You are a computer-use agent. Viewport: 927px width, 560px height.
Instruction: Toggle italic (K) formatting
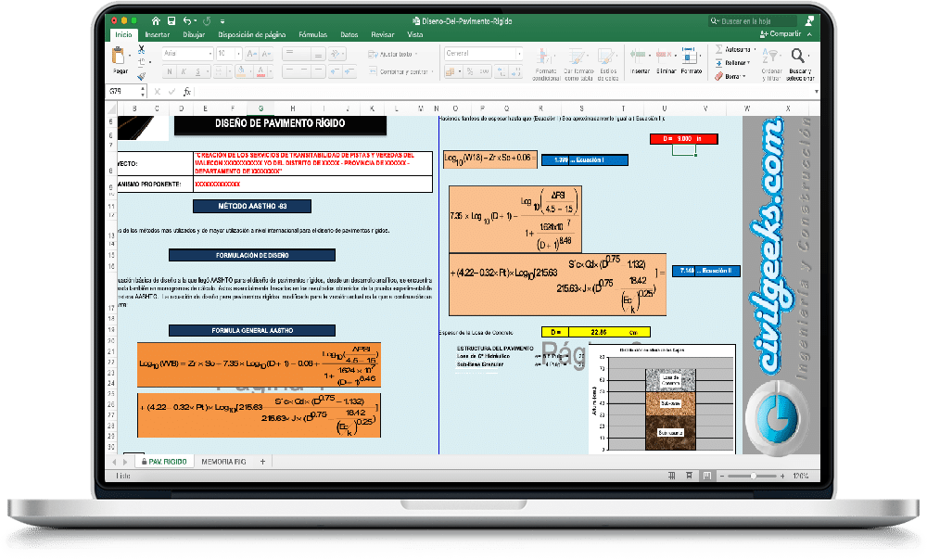[x=184, y=71]
